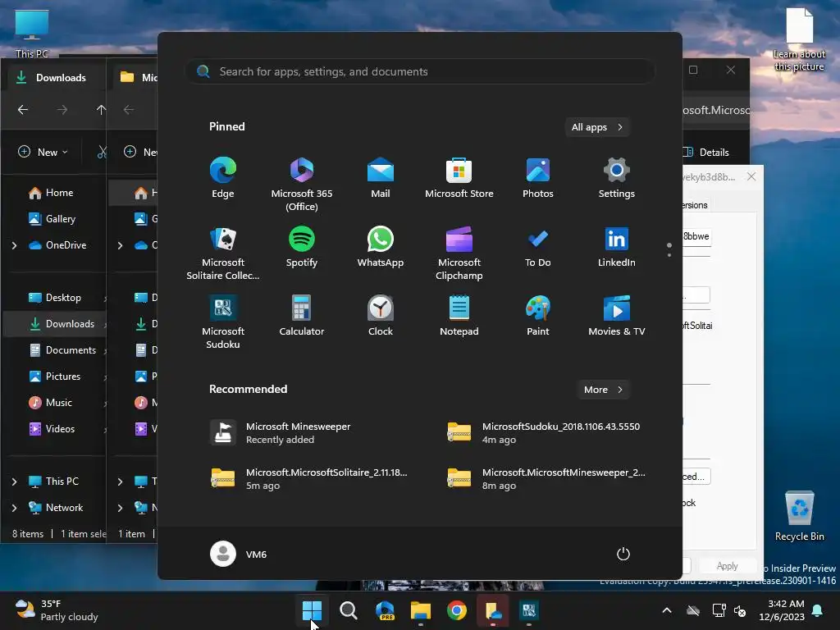Open the Sudoku app on taskbar
The image size is (840, 630).
coord(529,610)
